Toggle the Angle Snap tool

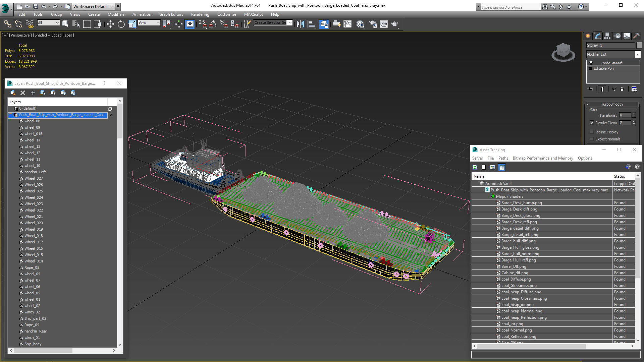(x=213, y=24)
